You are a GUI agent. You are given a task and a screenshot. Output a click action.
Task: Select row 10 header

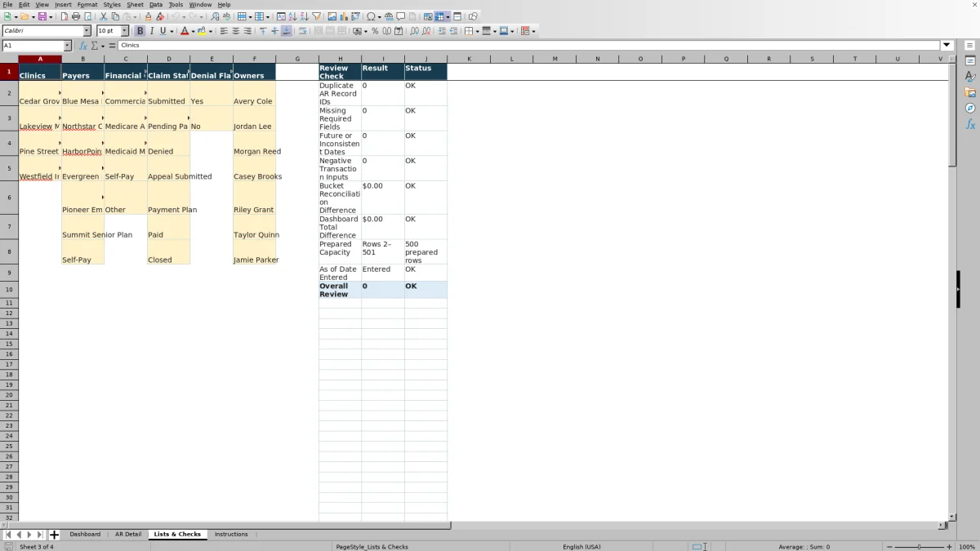click(9, 289)
